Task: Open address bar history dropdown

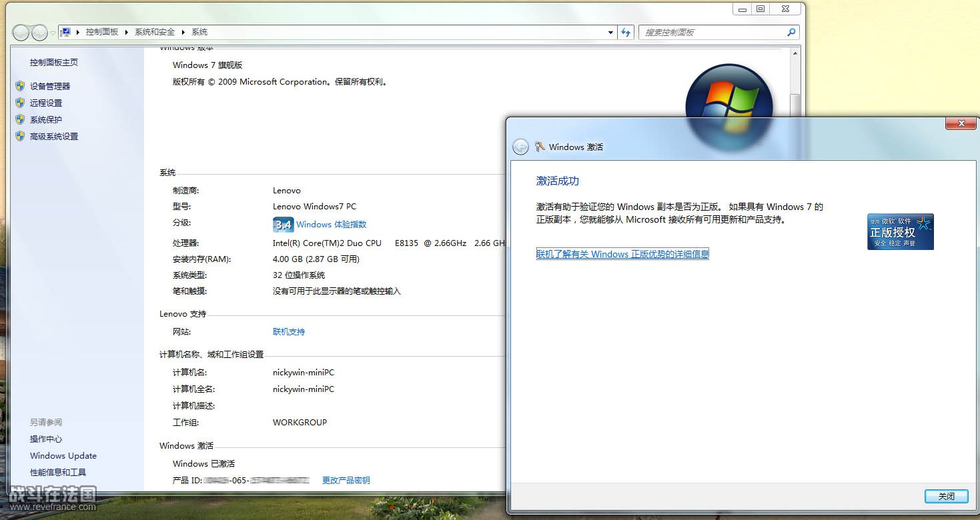Action: 610,32
